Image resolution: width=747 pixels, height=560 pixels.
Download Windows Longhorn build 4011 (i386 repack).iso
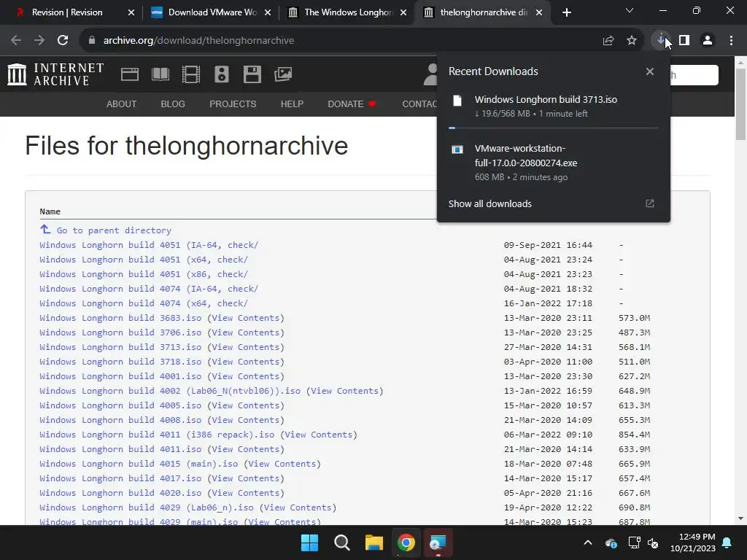point(157,435)
